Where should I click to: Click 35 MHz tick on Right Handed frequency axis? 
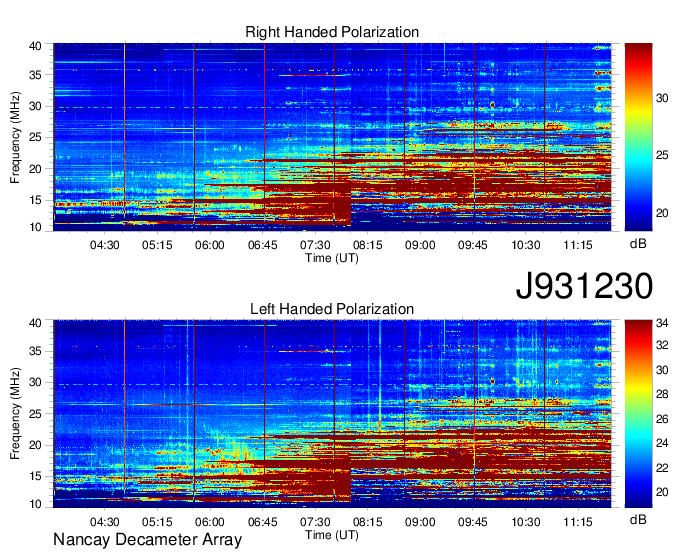(35, 75)
